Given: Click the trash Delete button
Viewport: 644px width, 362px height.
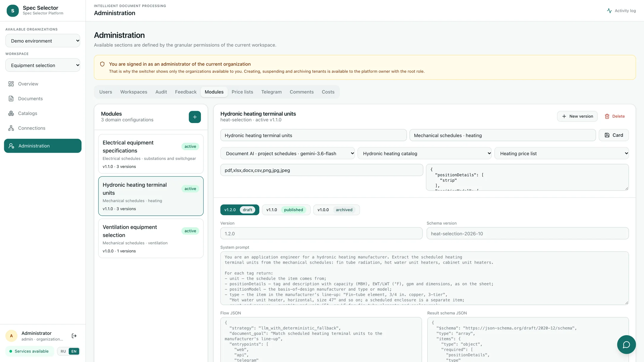Looking at the screenshot, I should (615, 116).
